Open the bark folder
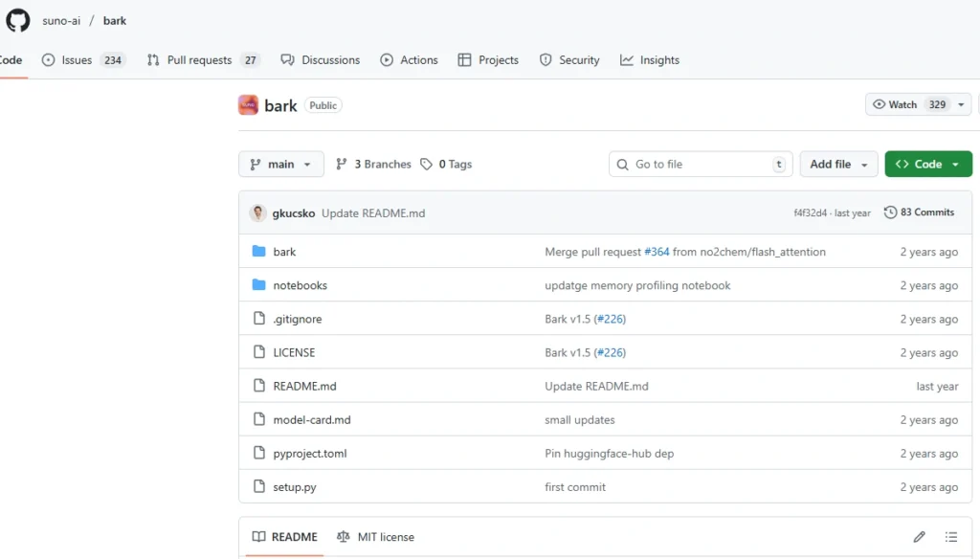The image size is (980, 559). [x=284, y=252]
